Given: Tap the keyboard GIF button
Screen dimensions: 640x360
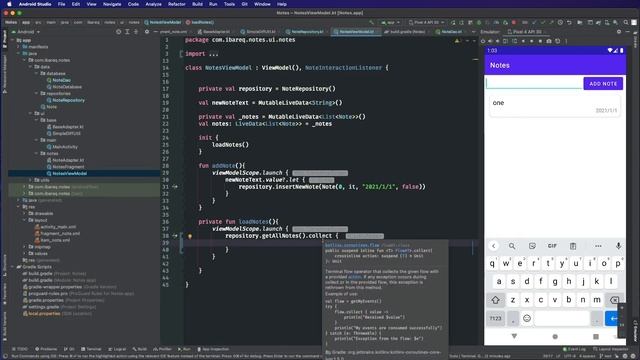Looking at the screenshot, I should click(552, 246).
